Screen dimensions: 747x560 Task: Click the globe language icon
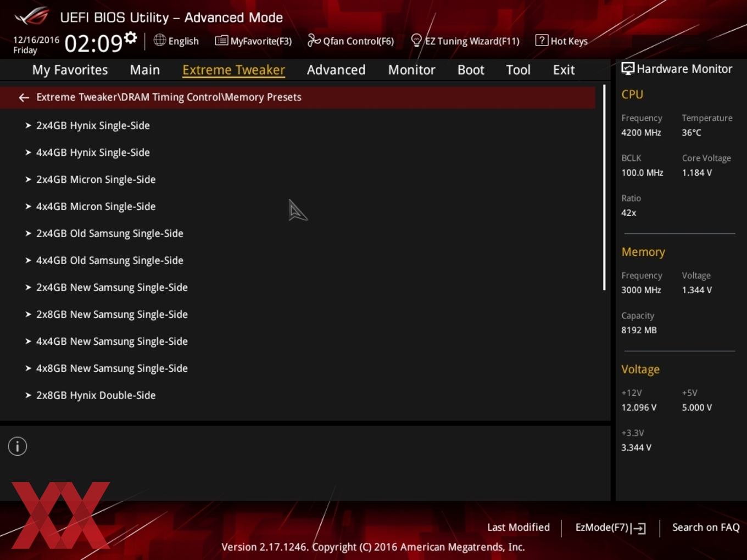coord(159,40)
